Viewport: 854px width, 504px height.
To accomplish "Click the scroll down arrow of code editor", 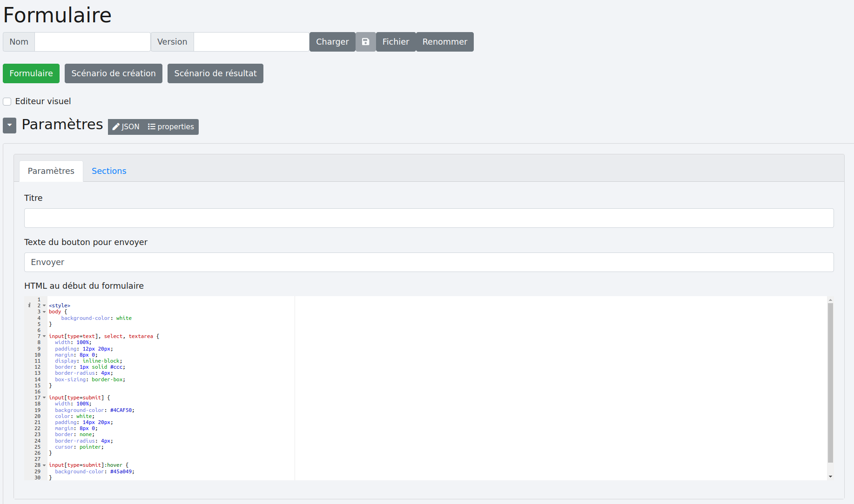I will 830,477.
